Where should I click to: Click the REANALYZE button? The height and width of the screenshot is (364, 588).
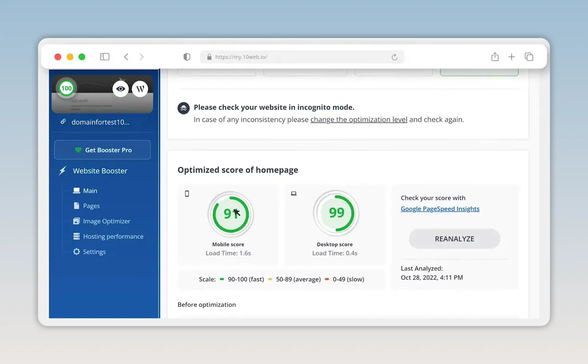pos(454,239)
